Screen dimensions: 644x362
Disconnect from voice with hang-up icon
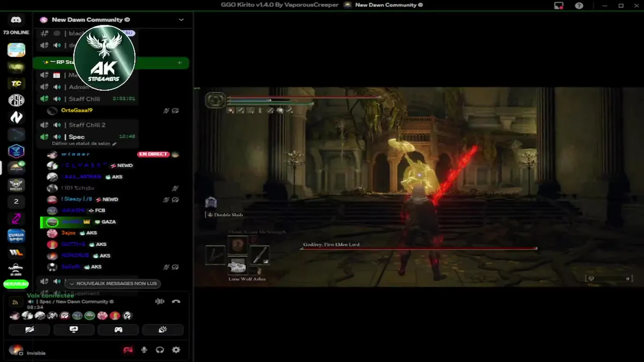[x=176, y=301]
